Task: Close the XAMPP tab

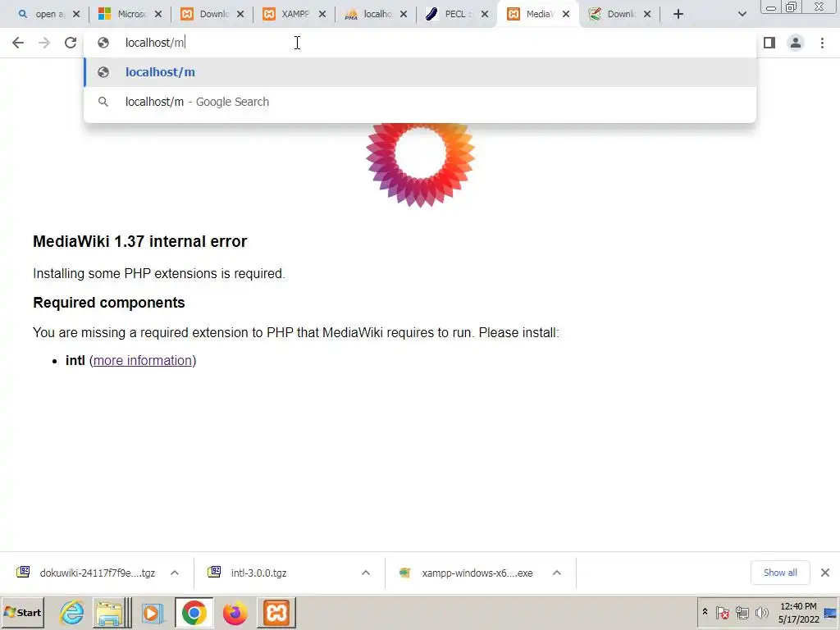Action: (x=322, y=15)
